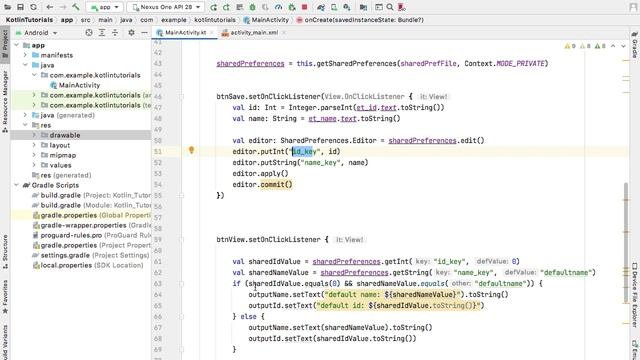The height and width of the screenshot is (360, 640).
Task: Open the Android project view dropdown
Action: click(x=36, y=33)
